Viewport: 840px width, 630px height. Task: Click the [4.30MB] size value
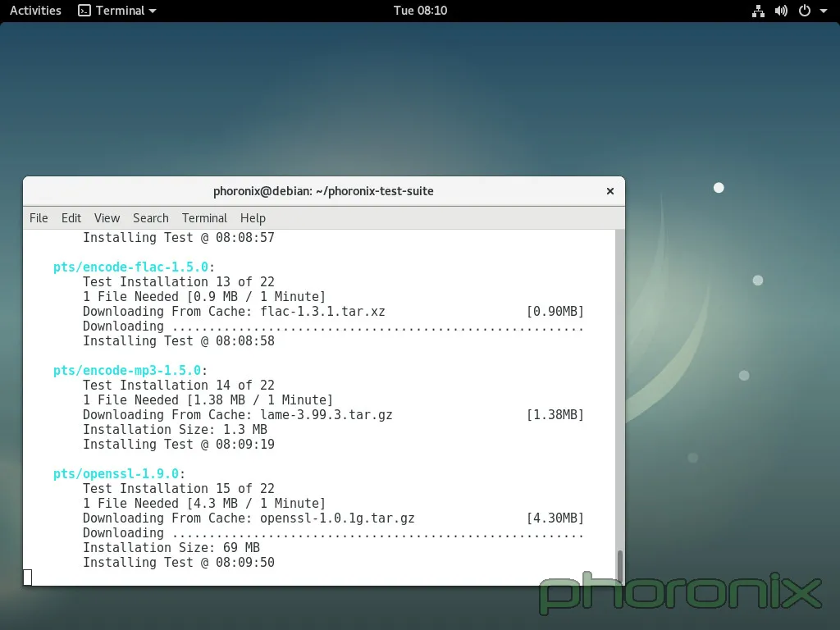pyautogui.click(x=555, y=518)
